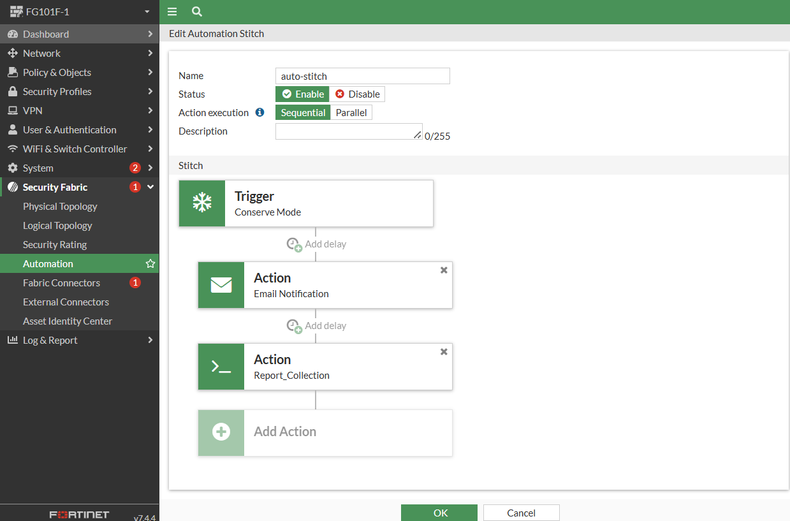Image resolution: width=790 pixels, height=521 pixels.
Task: Click the Description text area
Action: tap(349, 132)
